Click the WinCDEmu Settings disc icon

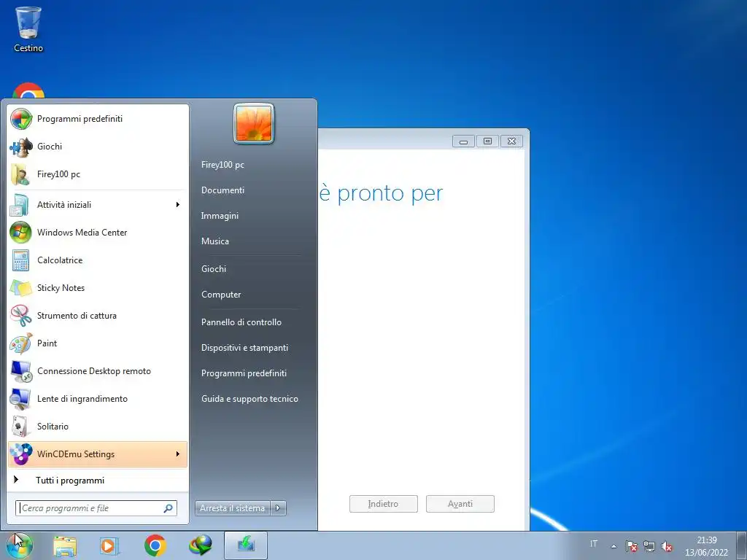coord(21,454)
